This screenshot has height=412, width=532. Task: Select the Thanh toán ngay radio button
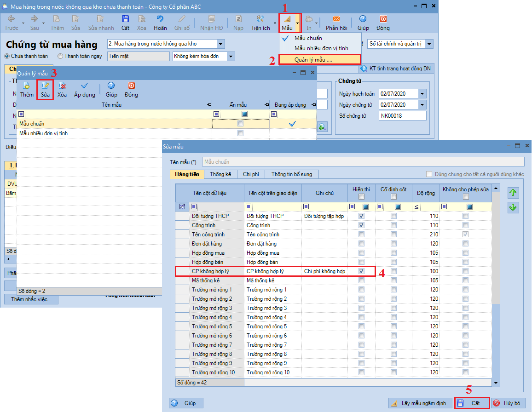pyautogui.click(x=60, y=56)
